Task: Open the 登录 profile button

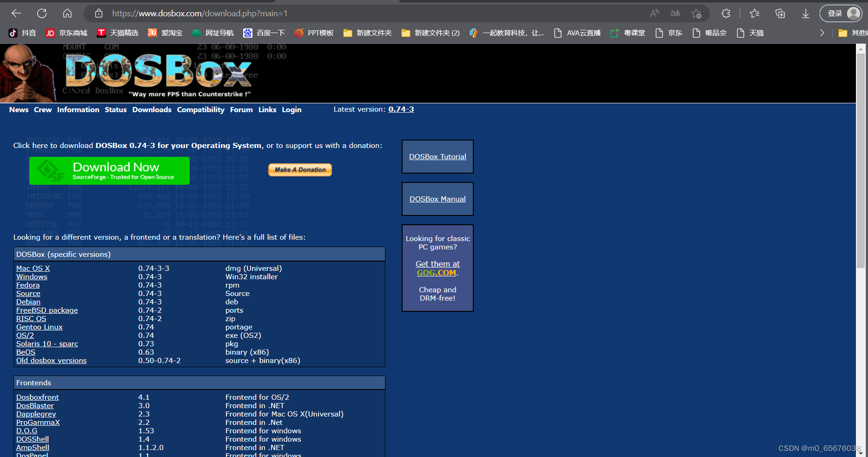Action: [841, 13]
